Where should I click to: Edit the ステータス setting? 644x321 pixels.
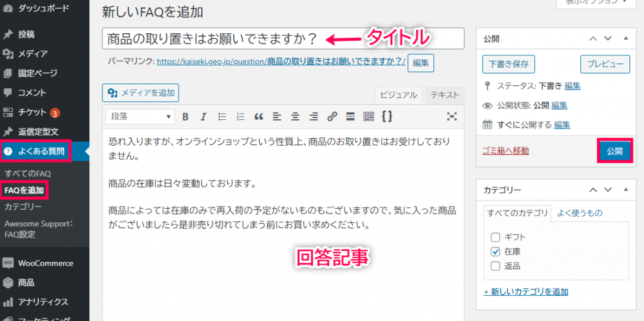[572, 86]
